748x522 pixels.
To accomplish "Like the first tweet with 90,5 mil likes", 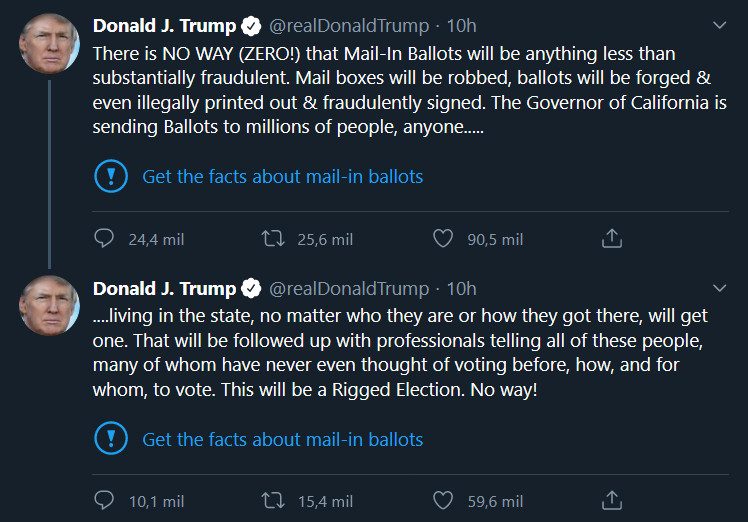I will (x=444, y=239).
